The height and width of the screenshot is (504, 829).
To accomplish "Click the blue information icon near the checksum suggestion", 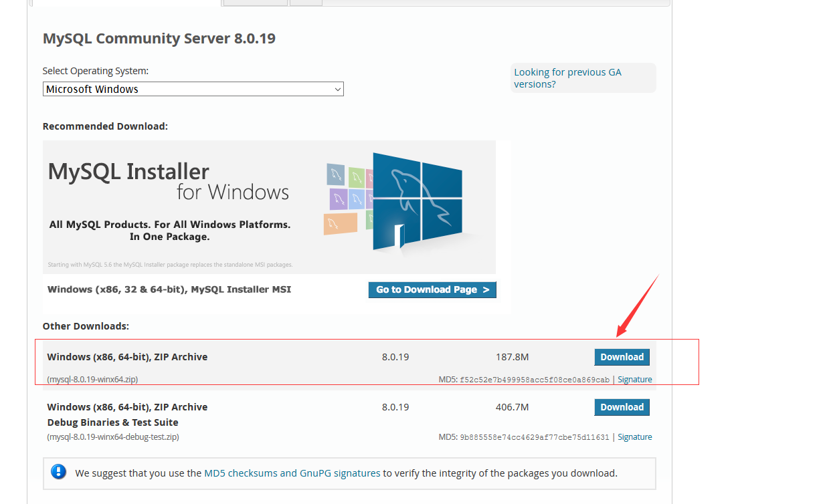I will (x=58, y=472).
